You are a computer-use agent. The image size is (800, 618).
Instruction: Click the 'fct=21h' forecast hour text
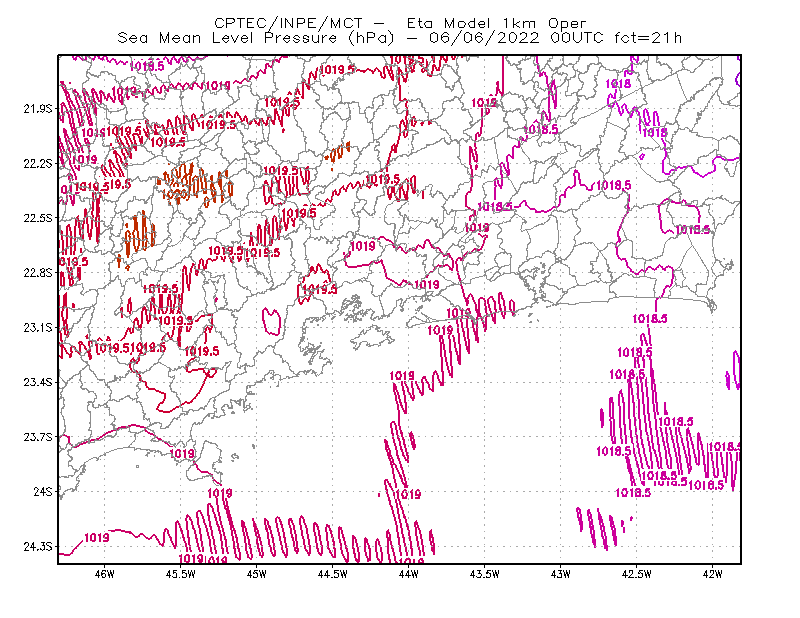pyautogui.click(x=648, y=38)
